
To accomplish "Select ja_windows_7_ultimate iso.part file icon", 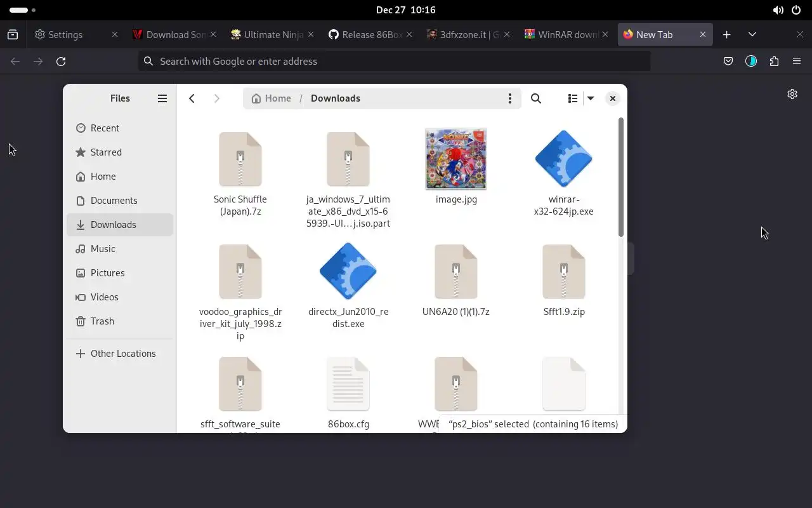I will click(348, 159).
